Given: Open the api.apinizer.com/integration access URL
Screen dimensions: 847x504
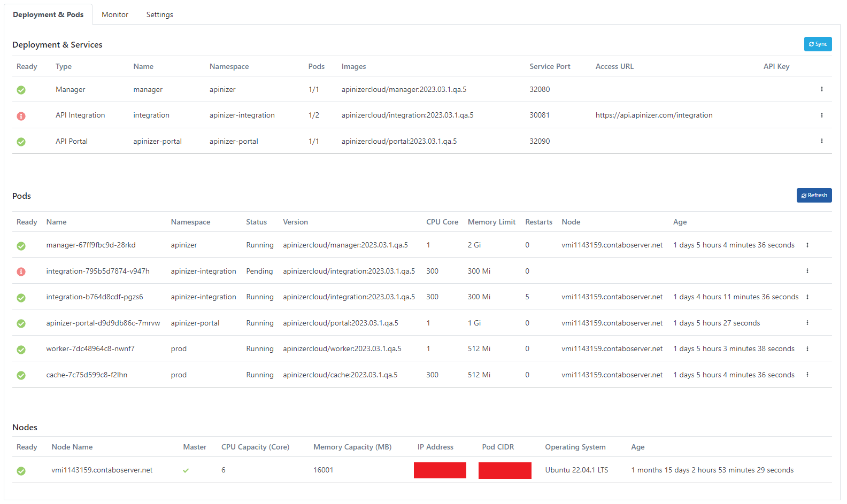Looking at the screenshot, I should click(654, 115).
